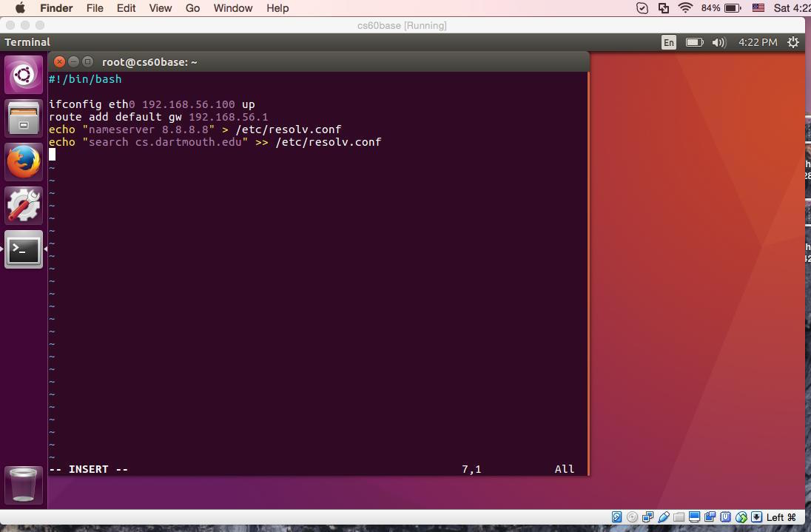Open the Edit menu in macOS bar

tap(127, 8)
